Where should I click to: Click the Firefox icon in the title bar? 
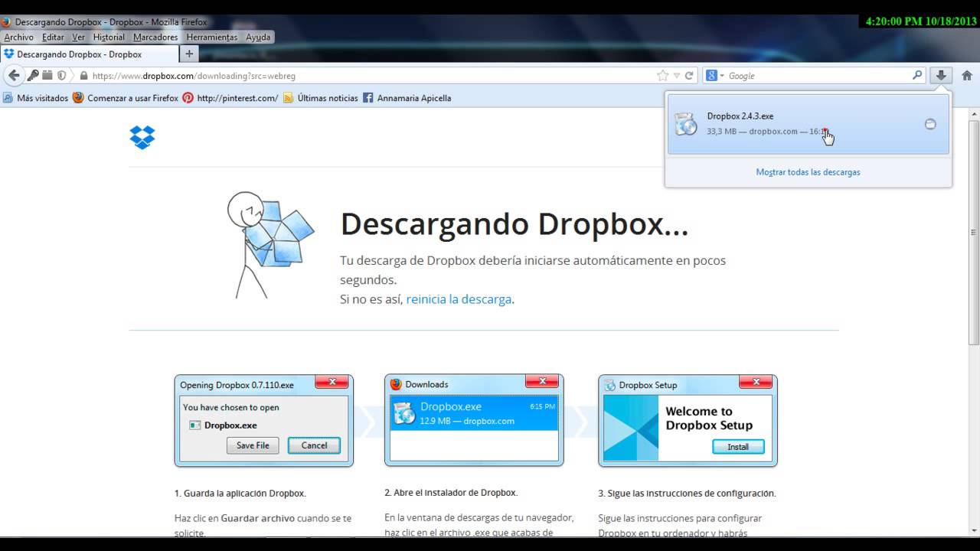[6, 22]
